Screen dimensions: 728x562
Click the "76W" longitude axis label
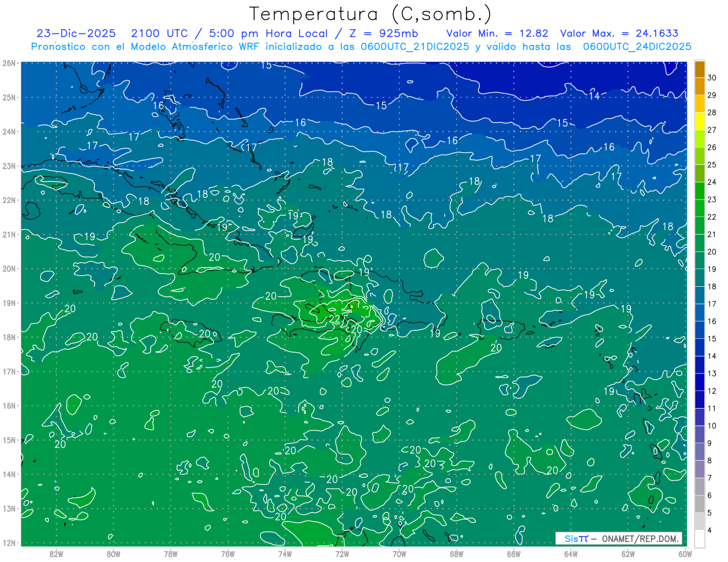[x=228, y=554]
